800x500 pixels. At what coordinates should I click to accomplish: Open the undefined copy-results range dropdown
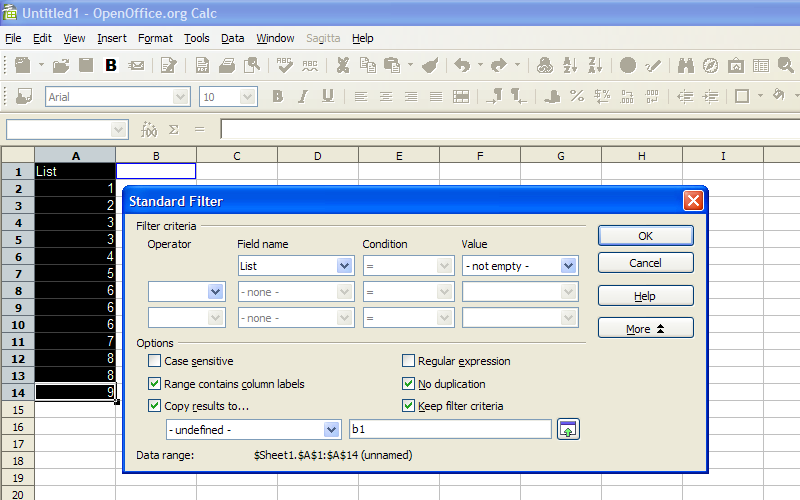(x=253, y=430)
